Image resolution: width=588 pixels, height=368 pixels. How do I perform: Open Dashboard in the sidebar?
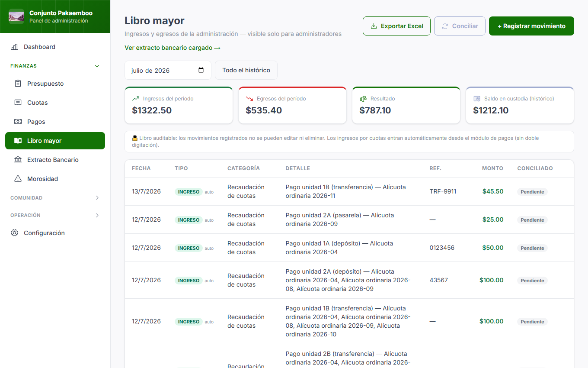[x=55, y=47]
